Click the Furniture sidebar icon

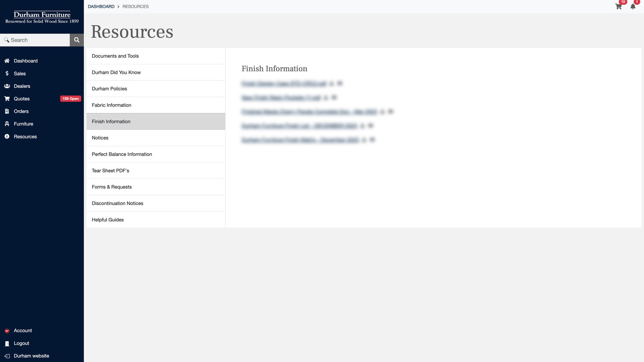click(x=7, y=124)
